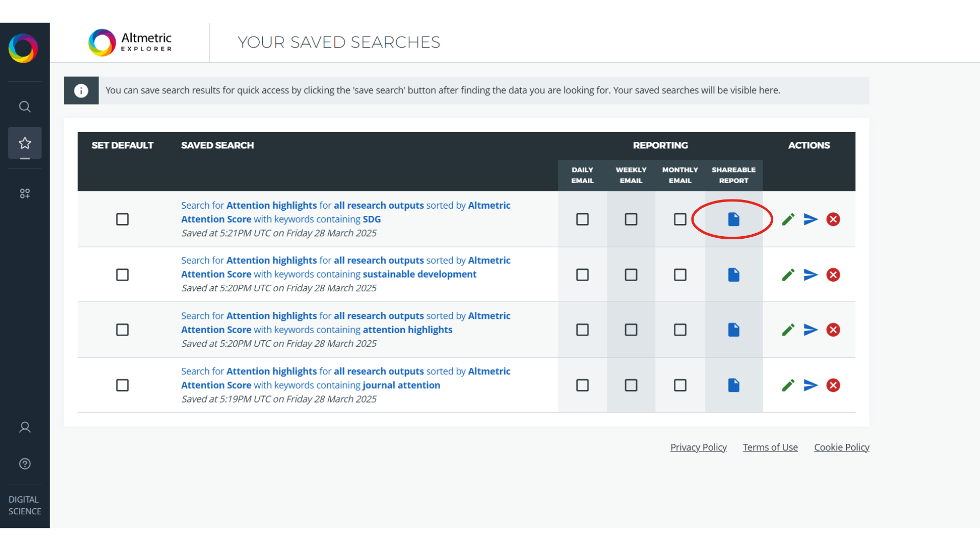
Task: Edit the SDG saved search
Action: tap(788, 219)
